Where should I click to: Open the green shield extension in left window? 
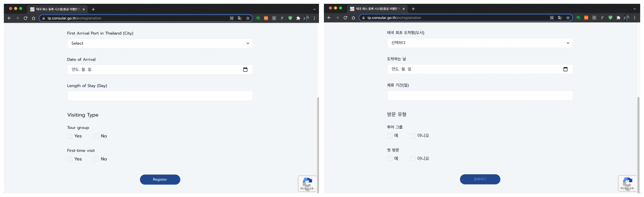[x=290, y=18]
